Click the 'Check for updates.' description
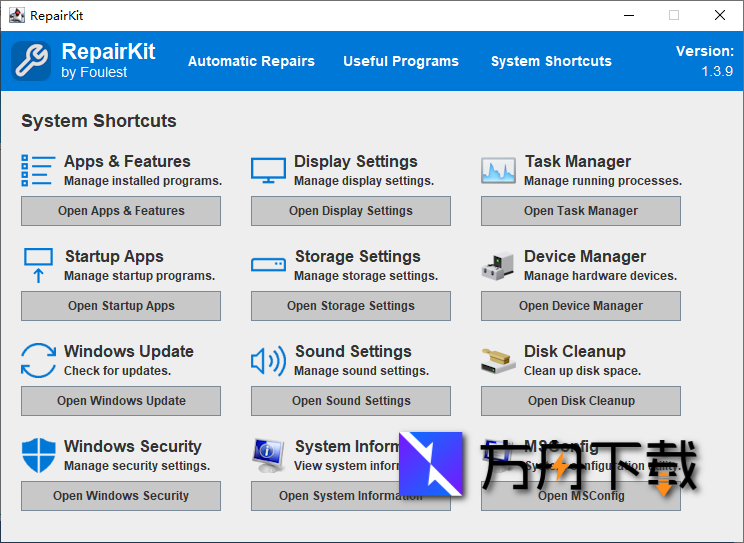The height and width of the screenshot is (543, 744). (117, 371)
